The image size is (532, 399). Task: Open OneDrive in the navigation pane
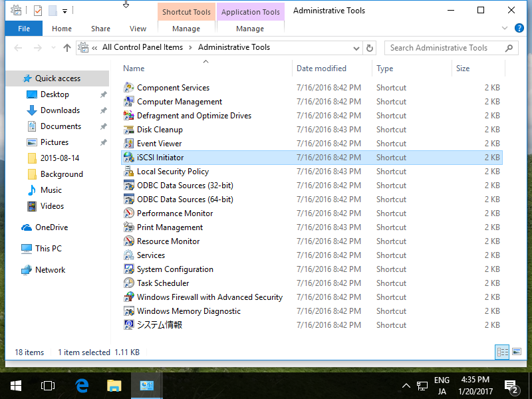(51, 227)
